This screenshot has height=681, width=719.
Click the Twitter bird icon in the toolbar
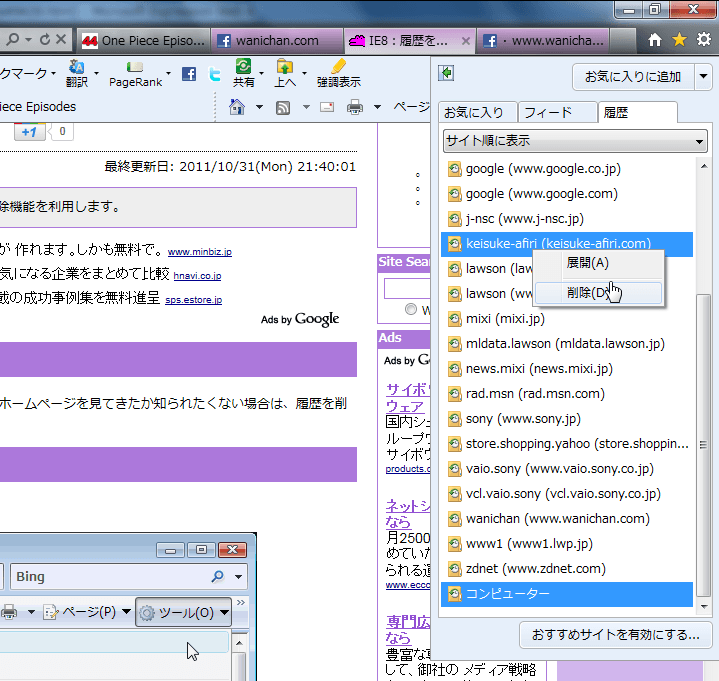pos(215,74)
